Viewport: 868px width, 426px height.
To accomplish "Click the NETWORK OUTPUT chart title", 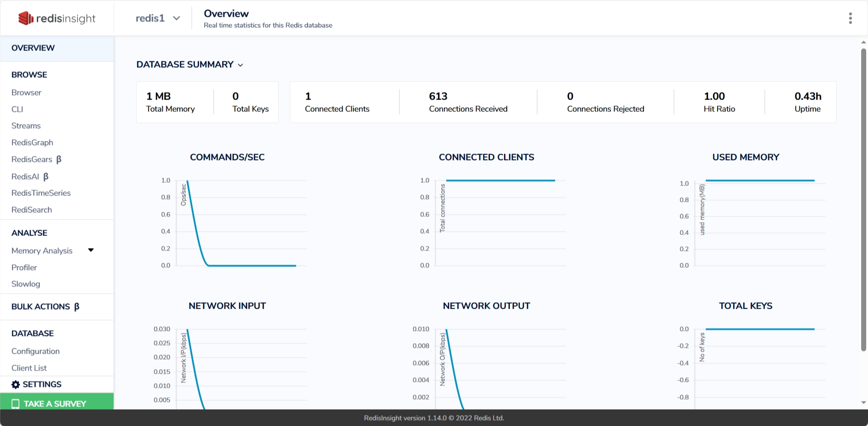I will click(486, 306).
